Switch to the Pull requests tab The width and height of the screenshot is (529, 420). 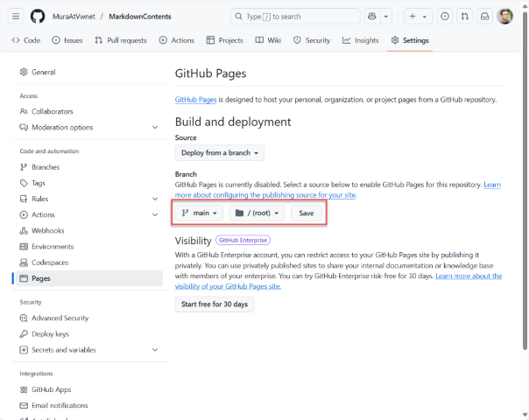coord(121,40)
